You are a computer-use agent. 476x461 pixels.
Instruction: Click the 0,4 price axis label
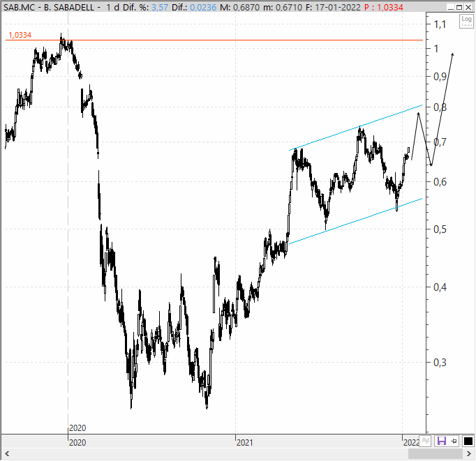[440, 287]
